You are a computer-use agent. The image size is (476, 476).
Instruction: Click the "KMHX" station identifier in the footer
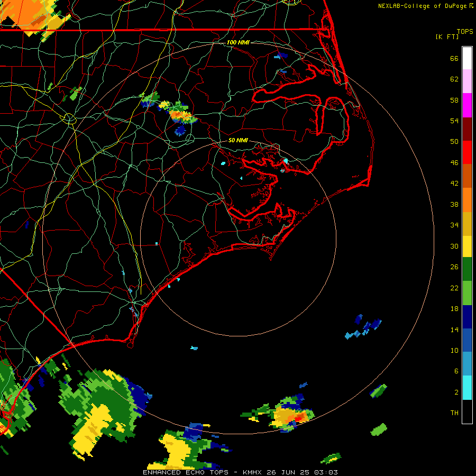pyautogui.click(x=253, y=472)
